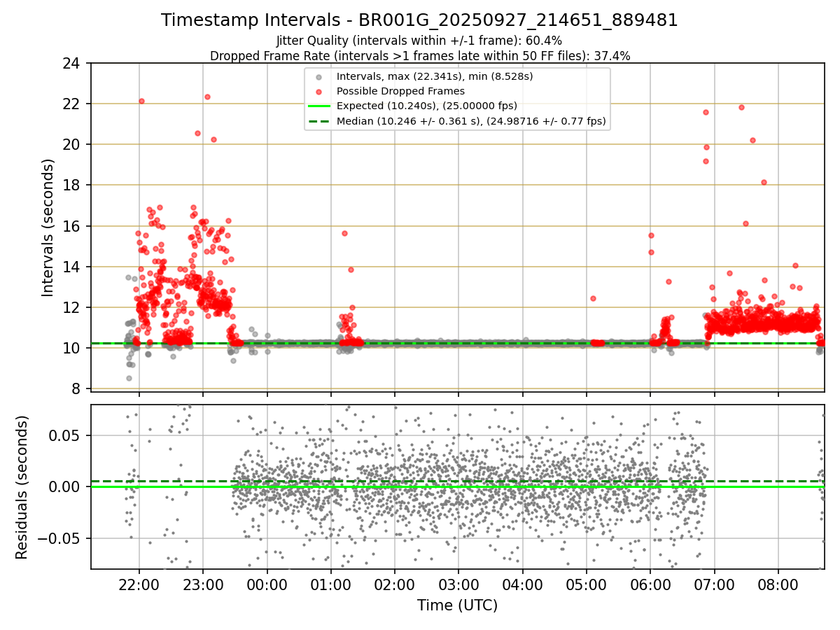Click the 01:00 x-axis tick label

point(330,585)
